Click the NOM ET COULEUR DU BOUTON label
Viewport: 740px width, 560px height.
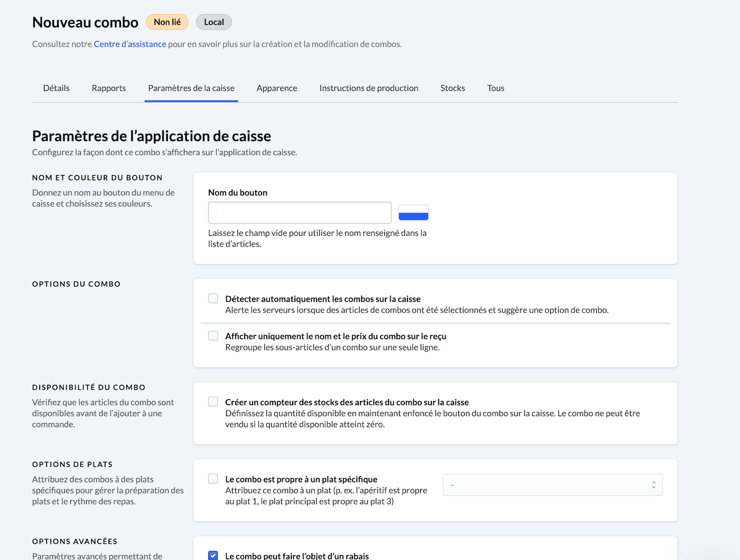tap(97, 178)
